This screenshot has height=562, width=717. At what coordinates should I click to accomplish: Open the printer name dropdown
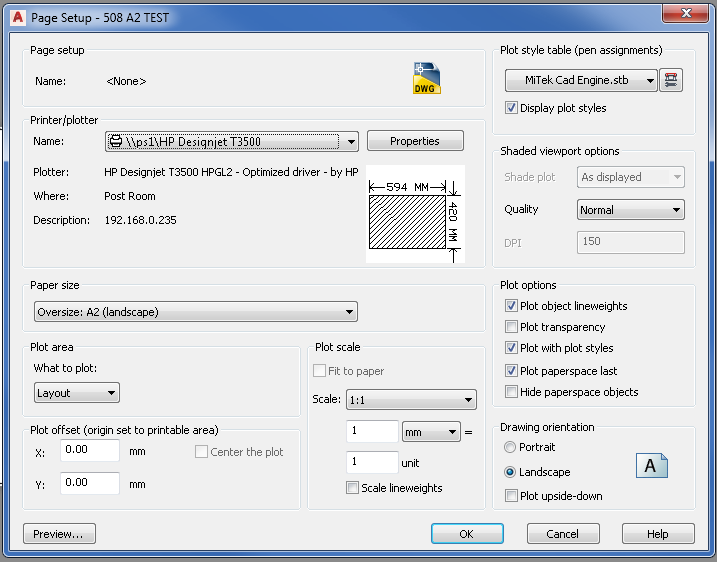pos(232,141)
